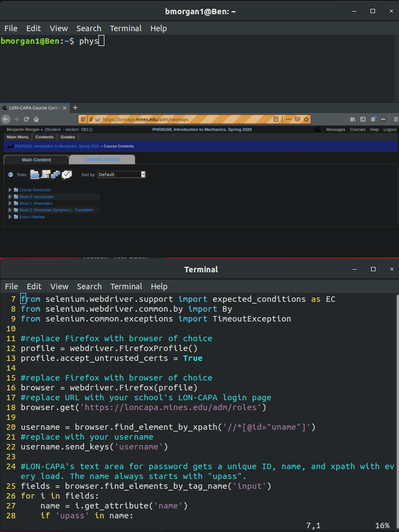Open Edit menu in lower Terminal window

click(x=34, y=287)
